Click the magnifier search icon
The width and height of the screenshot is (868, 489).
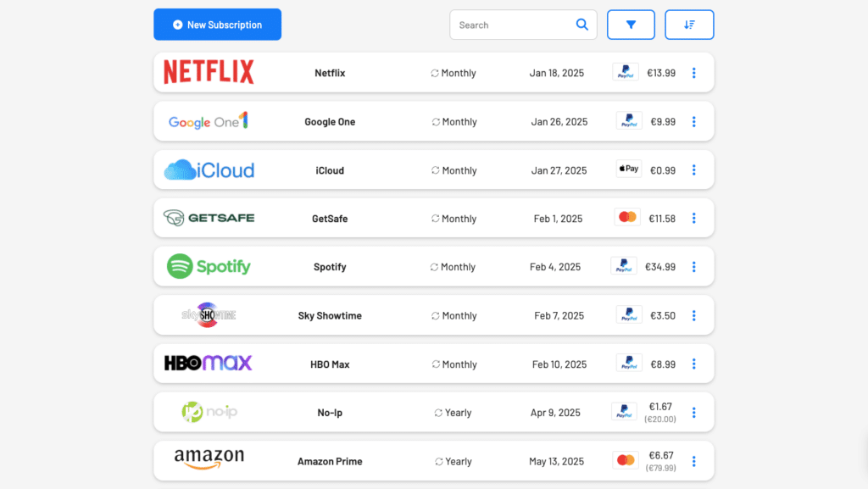coord(581,25)
